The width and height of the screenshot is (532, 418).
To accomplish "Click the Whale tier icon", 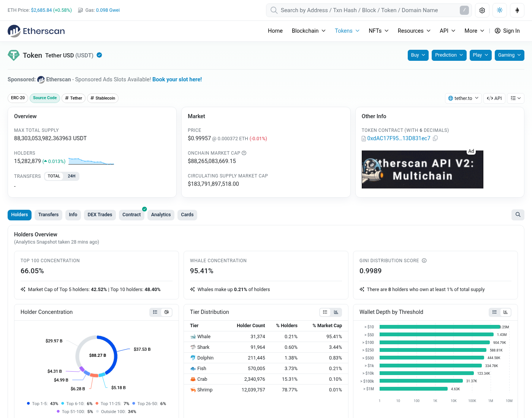I will pyautogui.click(x=193, y=337).
